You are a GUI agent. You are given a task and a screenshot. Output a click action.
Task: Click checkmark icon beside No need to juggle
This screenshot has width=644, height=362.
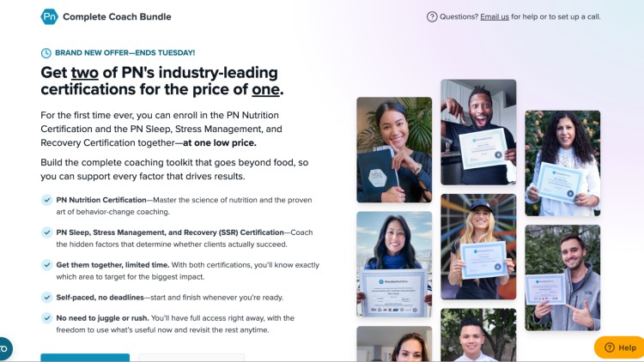47,317
